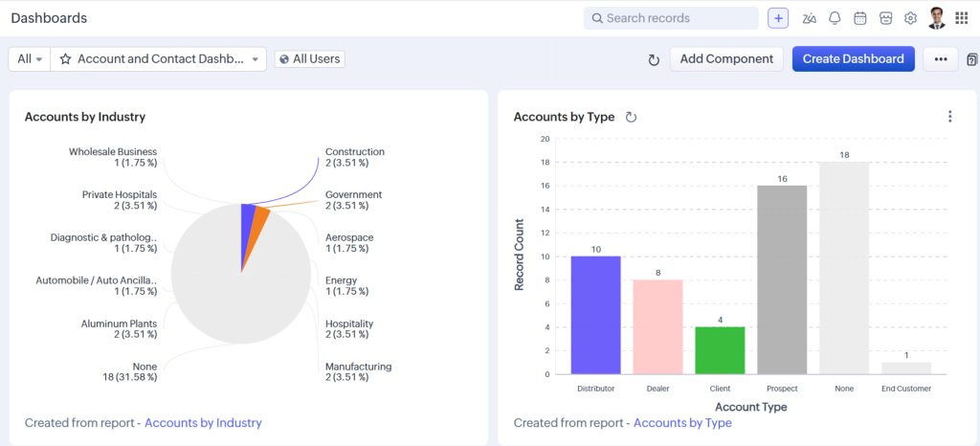Screen dimensions: 980x446
Task: Open the Accounts by Type report link
Action: tap(682, 423)
